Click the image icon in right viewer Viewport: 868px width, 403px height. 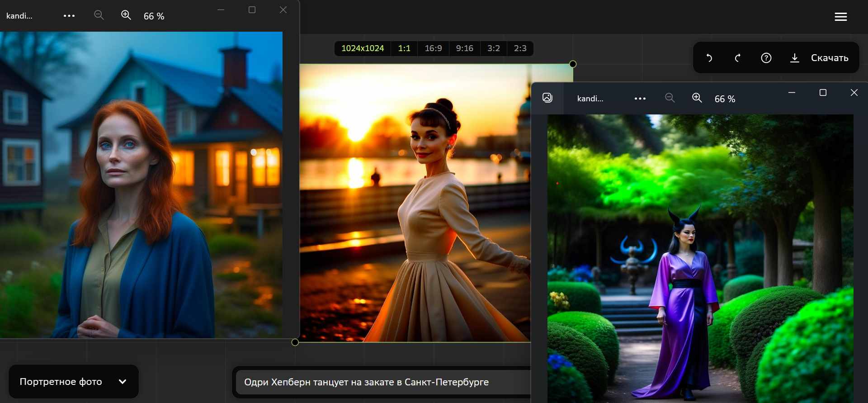point(547,98)
